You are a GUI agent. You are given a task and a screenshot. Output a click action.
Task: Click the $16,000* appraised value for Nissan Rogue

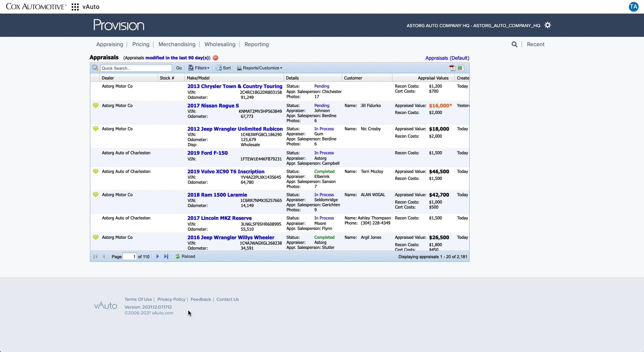coord(440,106)
